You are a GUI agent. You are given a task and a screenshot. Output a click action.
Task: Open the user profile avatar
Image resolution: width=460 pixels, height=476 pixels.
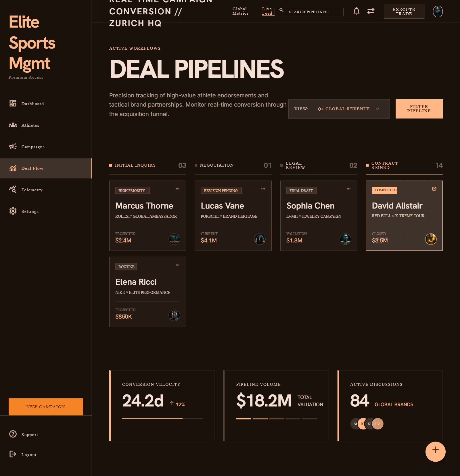click(438, 11)
